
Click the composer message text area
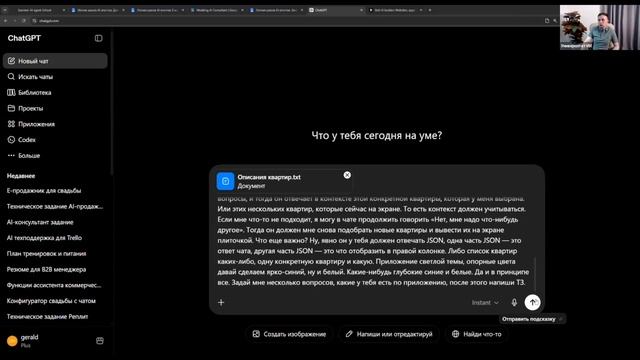(x=373, y=240)
